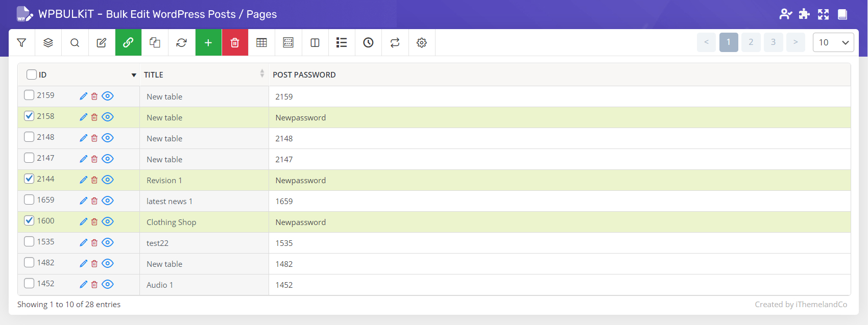The width and height of the screenshot is (868, 325).
Task: Expand the ID column dropdown arrow
Action: tap(134, 75)
